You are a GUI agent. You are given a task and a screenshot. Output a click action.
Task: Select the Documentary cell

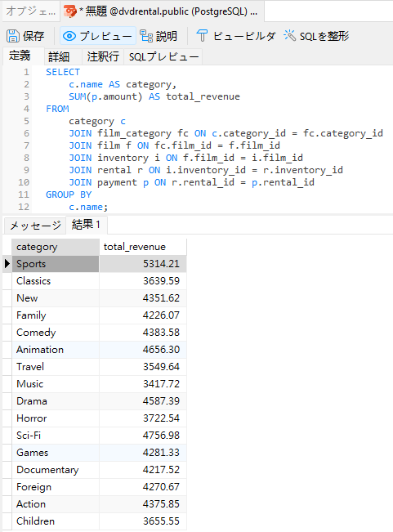56,470
